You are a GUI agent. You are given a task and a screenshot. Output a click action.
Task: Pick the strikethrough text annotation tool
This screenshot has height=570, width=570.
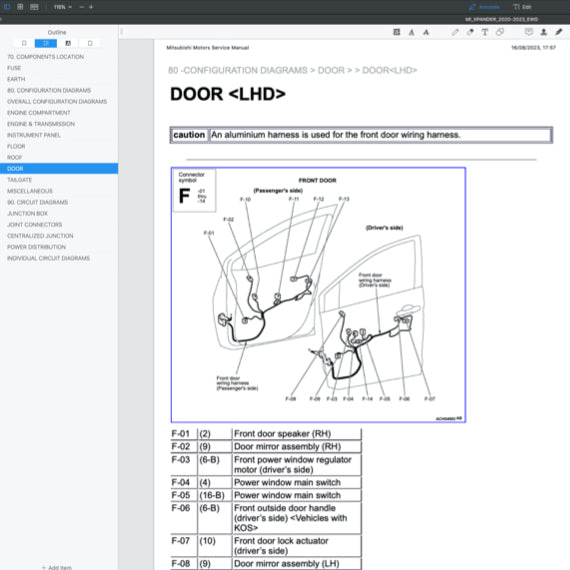pos(426,32)
